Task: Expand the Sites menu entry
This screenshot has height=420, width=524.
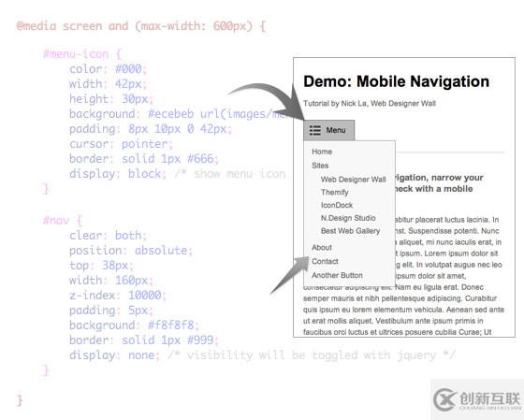Action: (x=320, y=166)
